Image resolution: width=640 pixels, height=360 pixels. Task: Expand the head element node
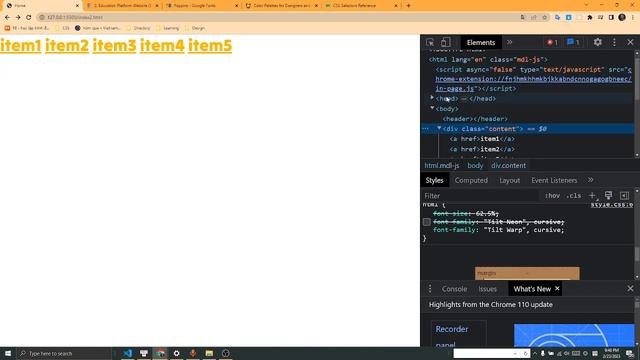click(432, 98)
